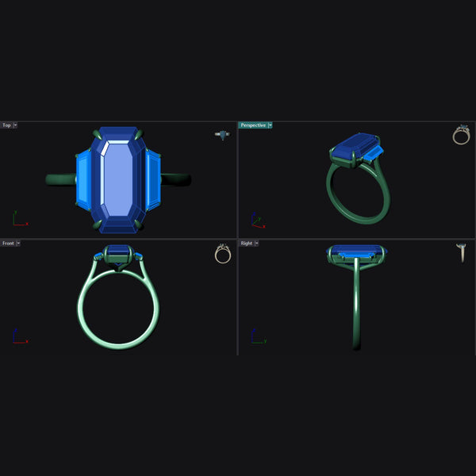Expand the Right viewport menu arrow

point(256,244)
